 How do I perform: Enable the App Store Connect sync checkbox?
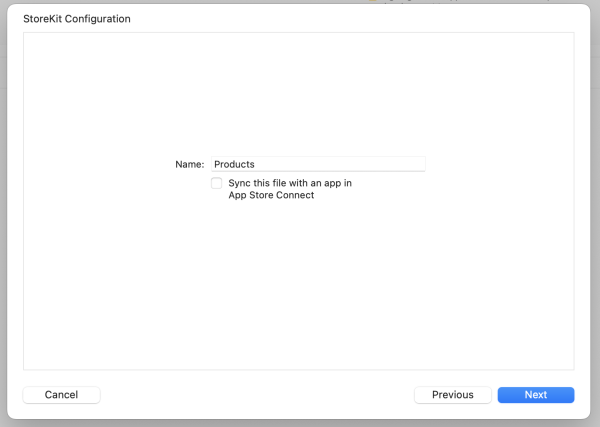(x=217, y=184)
